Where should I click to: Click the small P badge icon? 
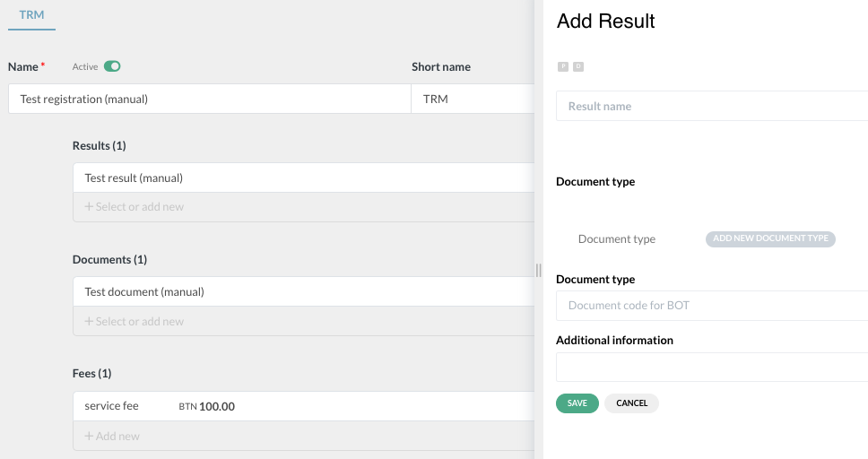click(562, 66)
